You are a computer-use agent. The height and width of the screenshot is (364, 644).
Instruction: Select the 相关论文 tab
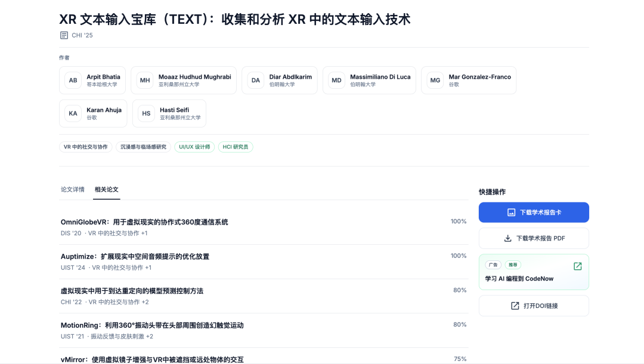(x=107, y=189)
